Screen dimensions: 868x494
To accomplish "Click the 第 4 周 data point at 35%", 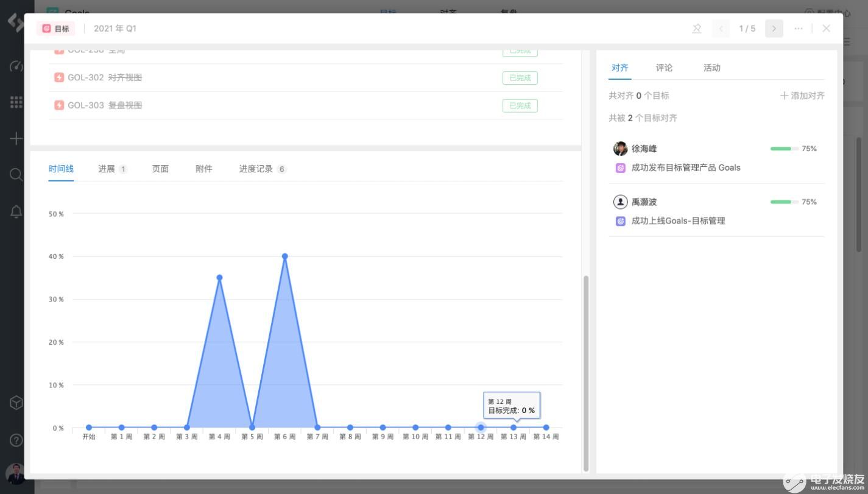I will click(x=219, y=278).
